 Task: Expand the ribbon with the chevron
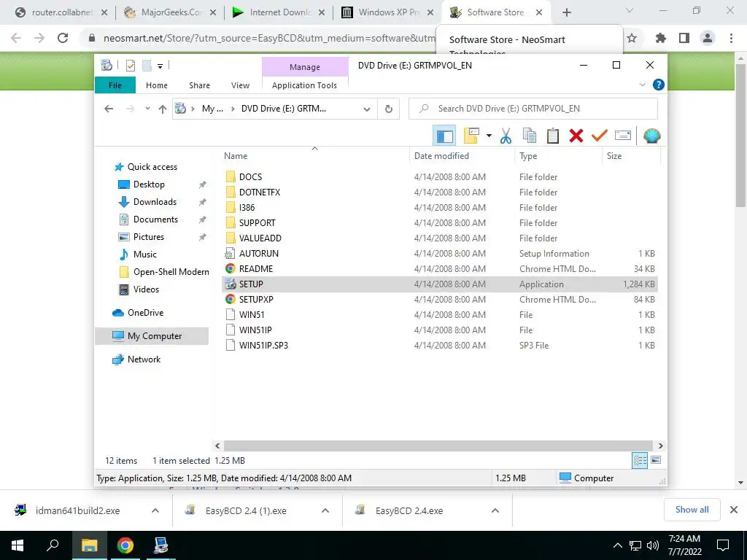(642, 85)
